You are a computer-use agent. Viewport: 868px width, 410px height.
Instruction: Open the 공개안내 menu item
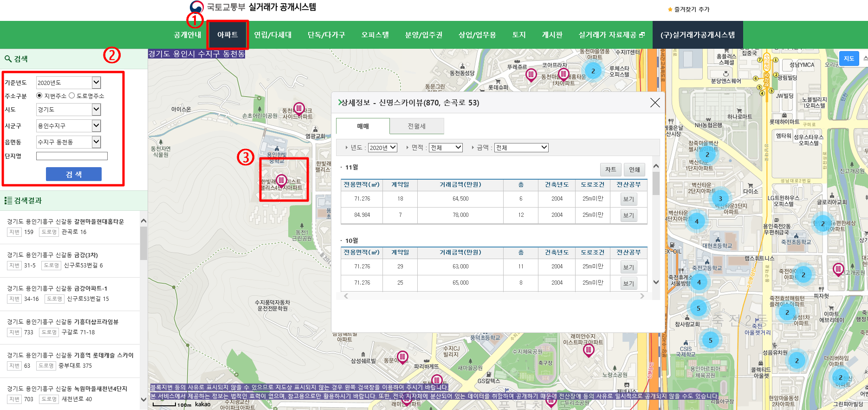tap(188, 35)
